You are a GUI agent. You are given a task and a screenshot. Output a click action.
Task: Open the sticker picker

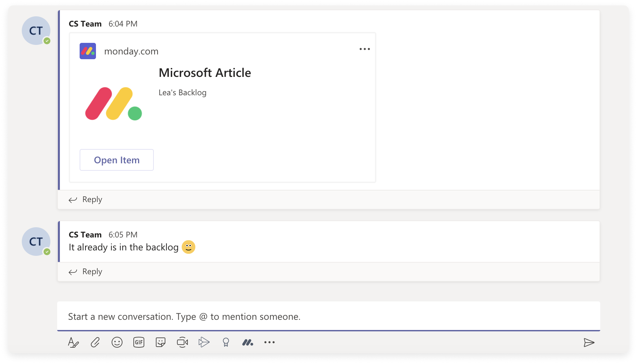pyautogui.click(x=160, y=342)
